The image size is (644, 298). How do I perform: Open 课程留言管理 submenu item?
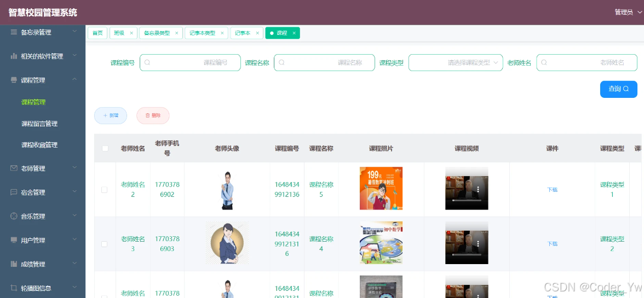click(39, 124)
